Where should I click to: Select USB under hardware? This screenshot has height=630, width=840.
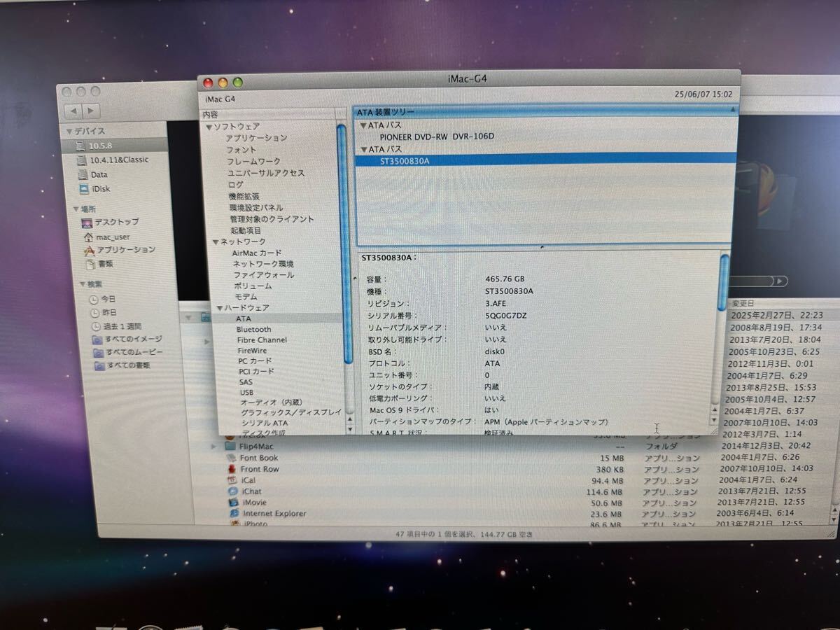[x=246, y=393]
